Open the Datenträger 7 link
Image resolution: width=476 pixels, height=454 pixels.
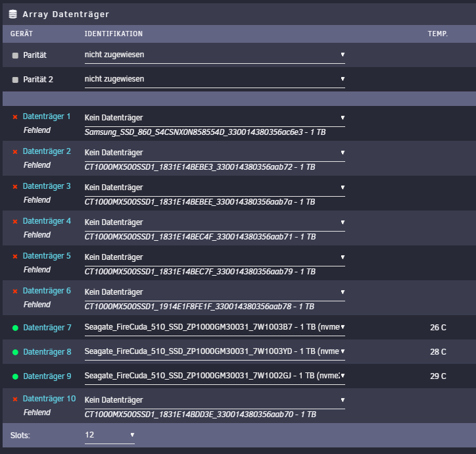click(47, 328)
